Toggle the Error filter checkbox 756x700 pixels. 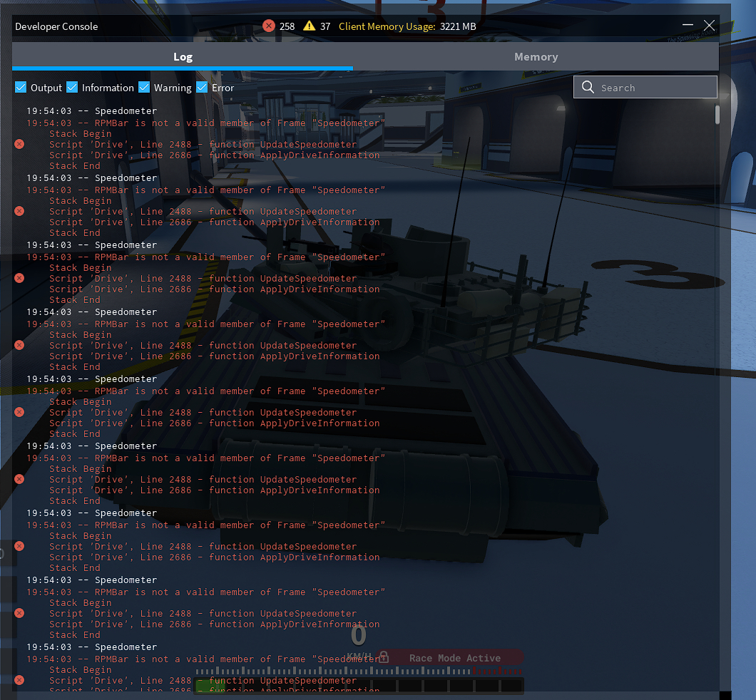(x=202, y=88)
